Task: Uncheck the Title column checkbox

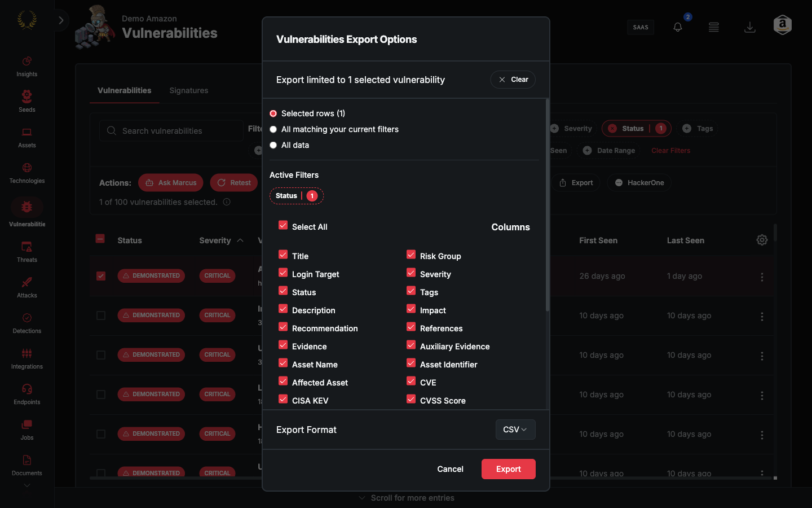Action: [283, 255]
